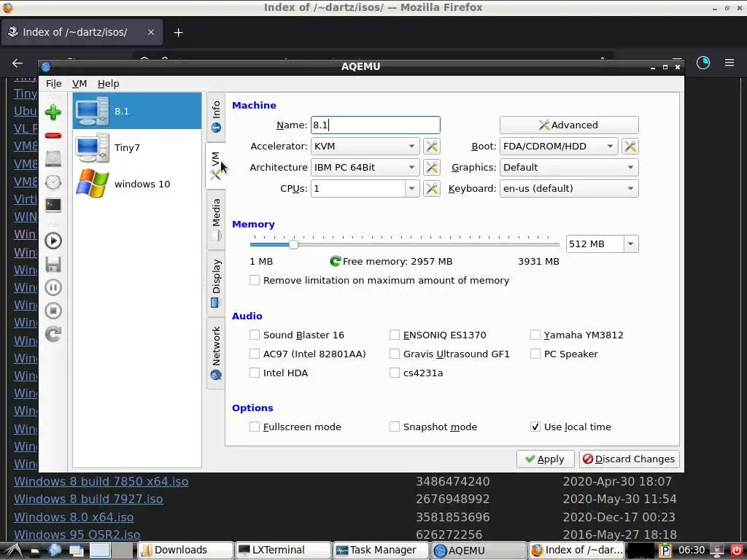This screenshot has height=560, width=747.
Task: Select the 8.1 virtual machine
Action: 137,111
